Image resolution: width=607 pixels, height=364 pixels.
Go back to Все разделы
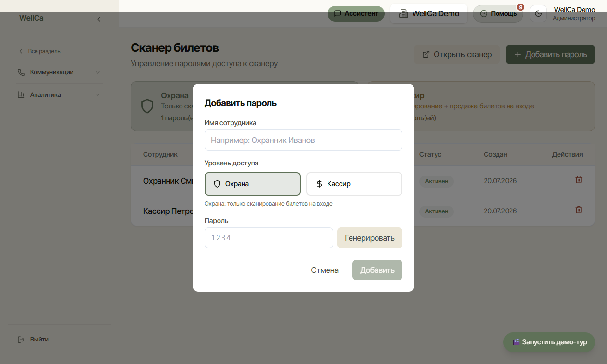click(40, 51)
